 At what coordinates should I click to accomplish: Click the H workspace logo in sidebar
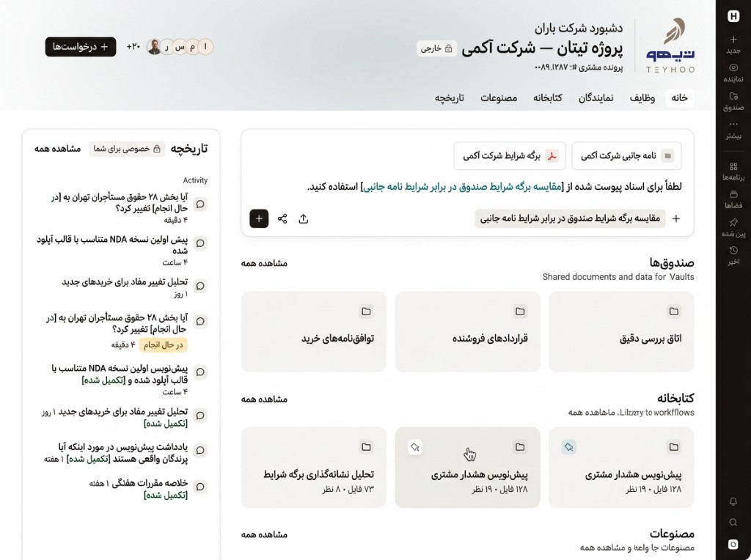(x=733, y=16)
